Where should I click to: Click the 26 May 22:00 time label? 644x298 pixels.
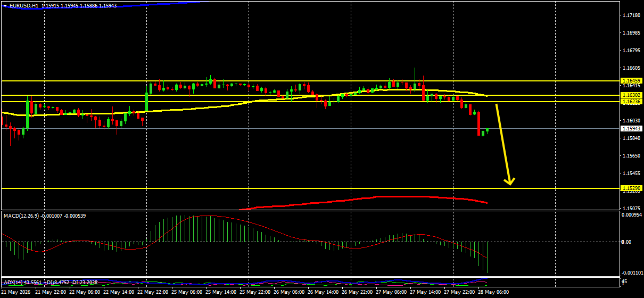[x=358, y=293]
